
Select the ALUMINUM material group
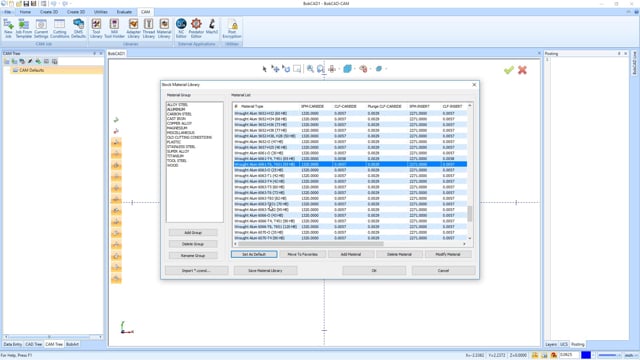(x=176, y=109)
